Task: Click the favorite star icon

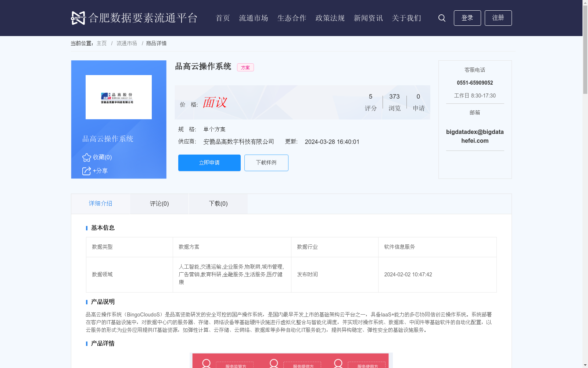Action: (x=87, y=158)
